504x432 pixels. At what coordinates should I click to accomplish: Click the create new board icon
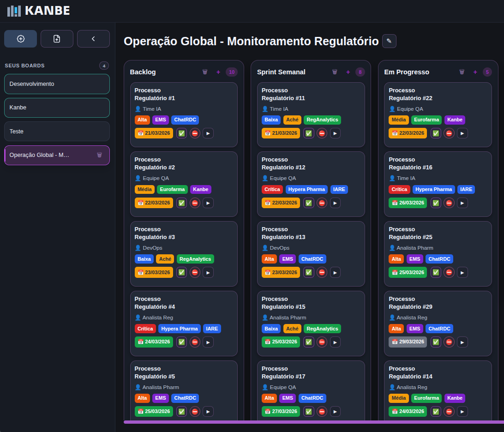point(20,39)
